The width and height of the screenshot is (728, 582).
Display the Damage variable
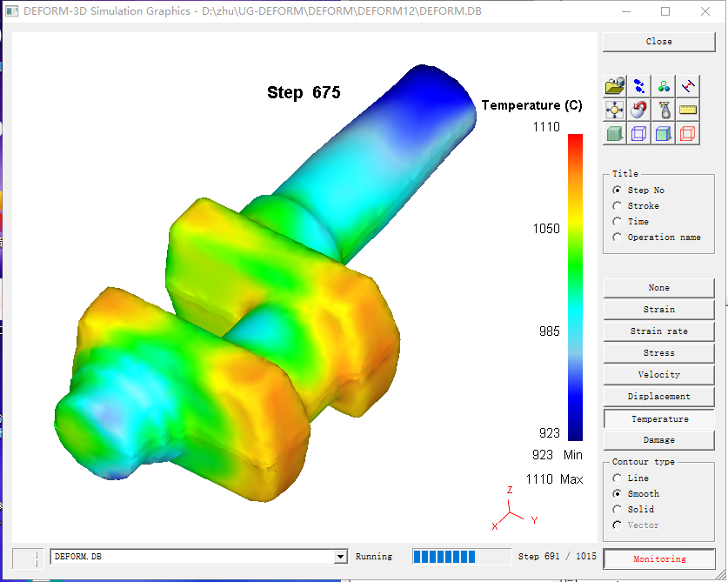[658, 440]
